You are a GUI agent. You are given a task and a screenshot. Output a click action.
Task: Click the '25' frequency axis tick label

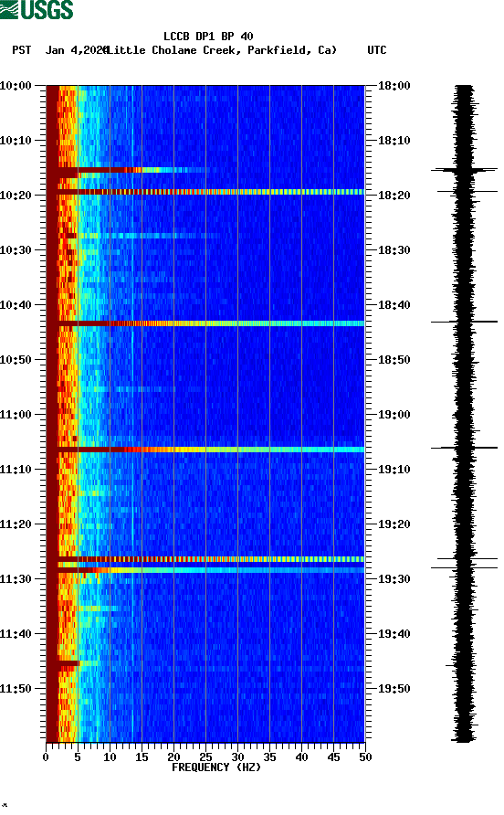point(205,757)
